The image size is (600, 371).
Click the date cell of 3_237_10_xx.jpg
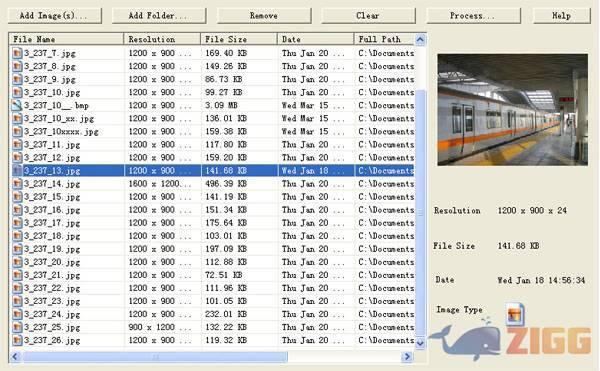pyautogui.click(x=313, y=119)
